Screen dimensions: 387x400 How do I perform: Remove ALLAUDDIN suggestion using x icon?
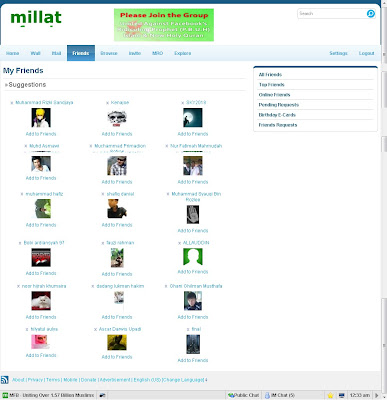coord(180,243)
